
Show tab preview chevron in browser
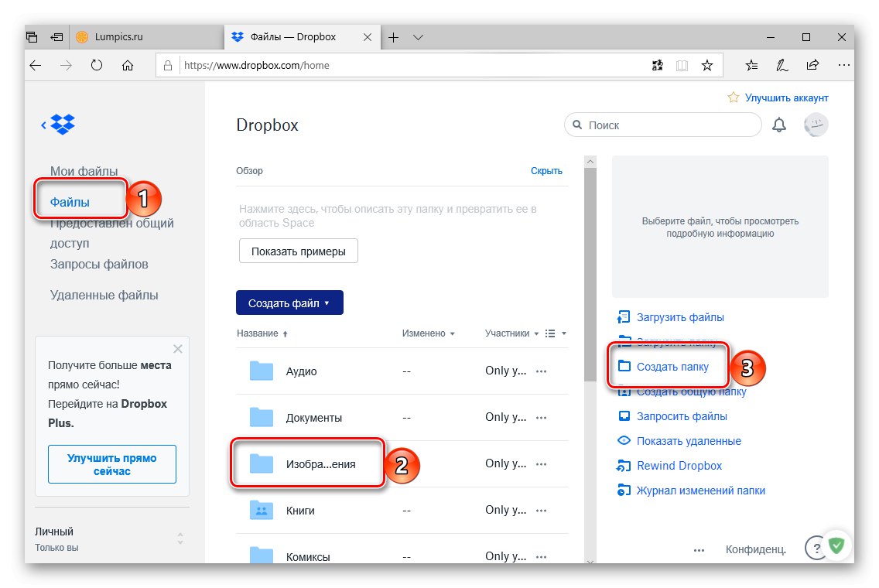tap(418, 38)
